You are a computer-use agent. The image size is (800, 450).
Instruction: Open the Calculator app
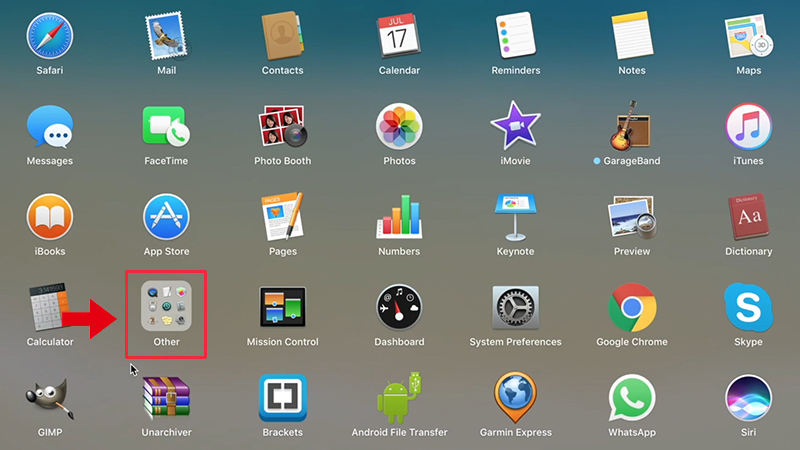click(x=49, y=307)
